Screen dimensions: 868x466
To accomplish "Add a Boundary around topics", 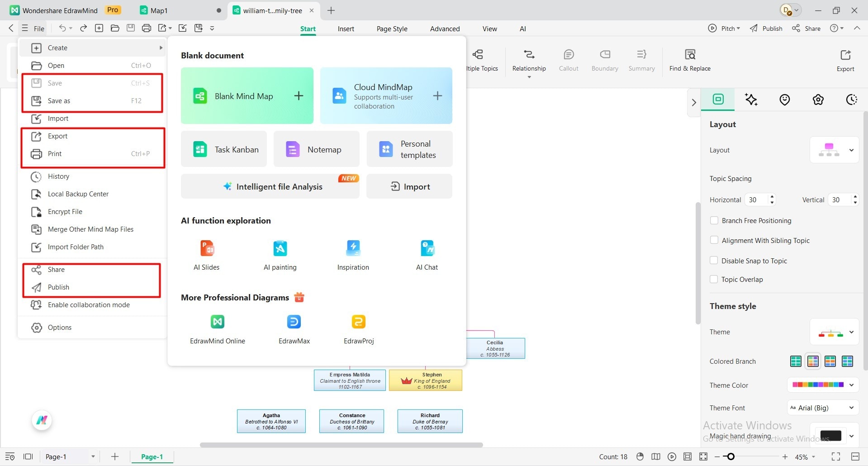I will click(x=604, y=61).
